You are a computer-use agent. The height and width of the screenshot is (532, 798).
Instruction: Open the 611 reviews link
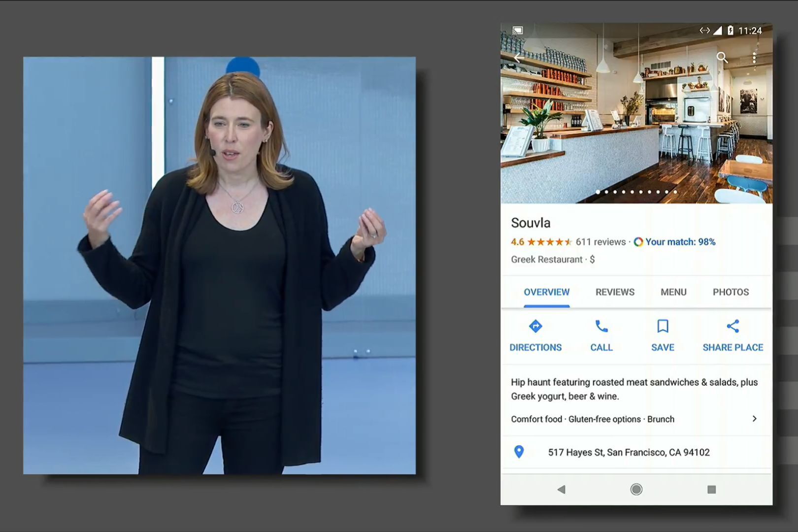(600, 242)
